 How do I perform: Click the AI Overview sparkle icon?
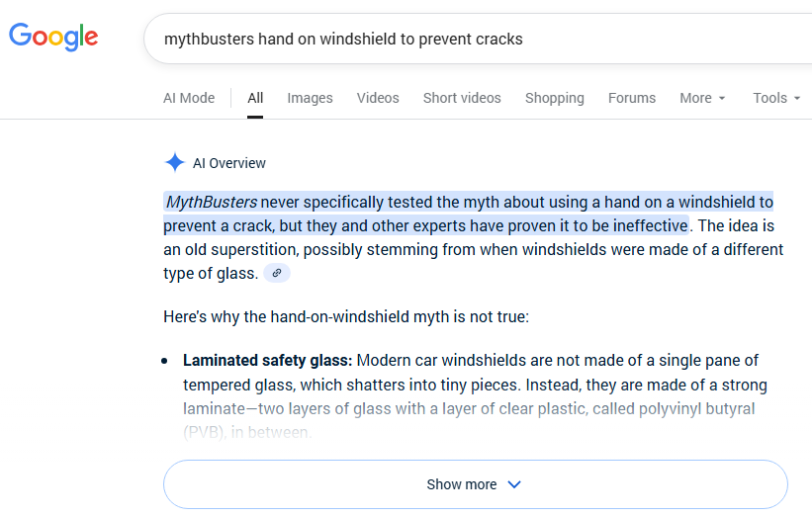(175, 163)
